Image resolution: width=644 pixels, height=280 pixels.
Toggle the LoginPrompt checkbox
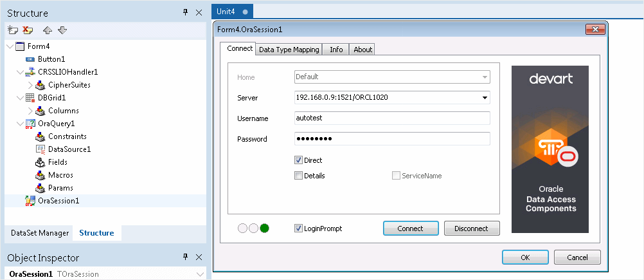coord(299,229)
